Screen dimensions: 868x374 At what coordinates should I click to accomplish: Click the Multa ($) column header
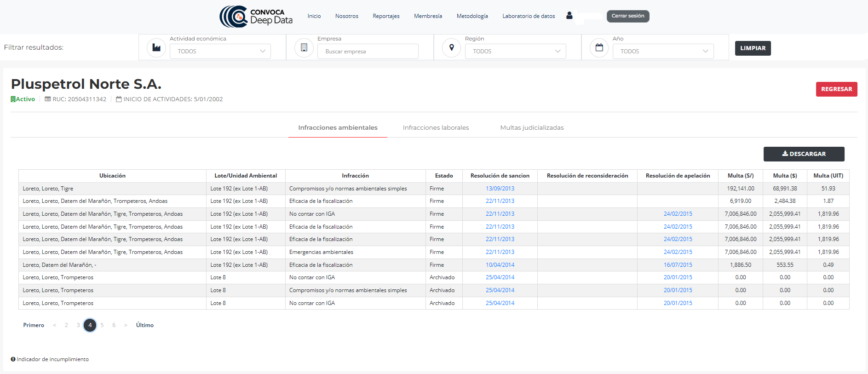tap(785, 176)
